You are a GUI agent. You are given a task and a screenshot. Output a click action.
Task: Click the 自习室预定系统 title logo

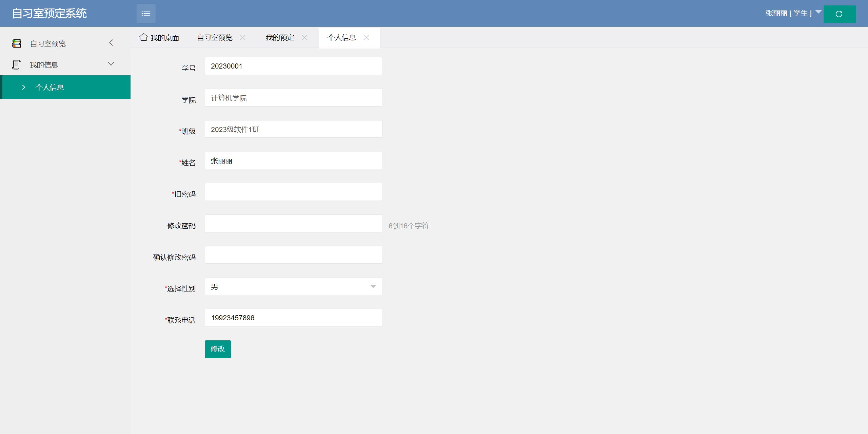point(50,13)
